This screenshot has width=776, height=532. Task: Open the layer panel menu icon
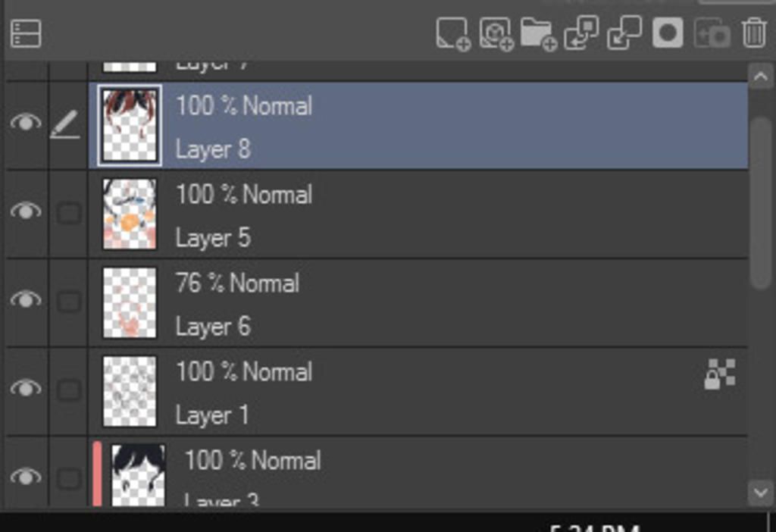click(x=26, y=33)
